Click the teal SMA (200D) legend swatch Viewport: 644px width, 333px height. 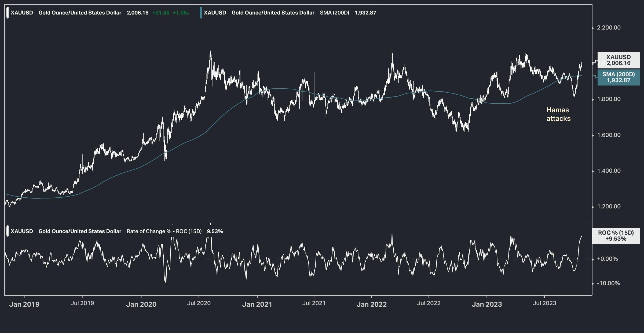click(201, 13)
